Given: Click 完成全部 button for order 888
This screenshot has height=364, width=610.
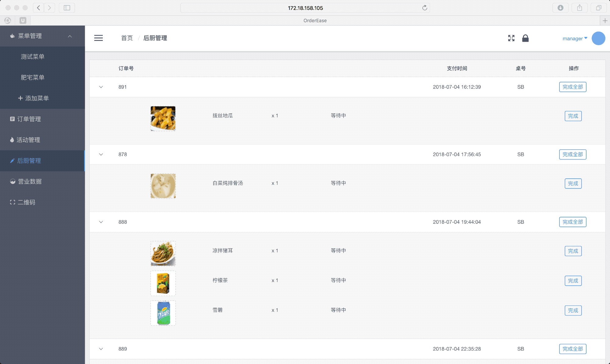Looking at the screenshot, I should pyautogui.click(x=572, y=222).
